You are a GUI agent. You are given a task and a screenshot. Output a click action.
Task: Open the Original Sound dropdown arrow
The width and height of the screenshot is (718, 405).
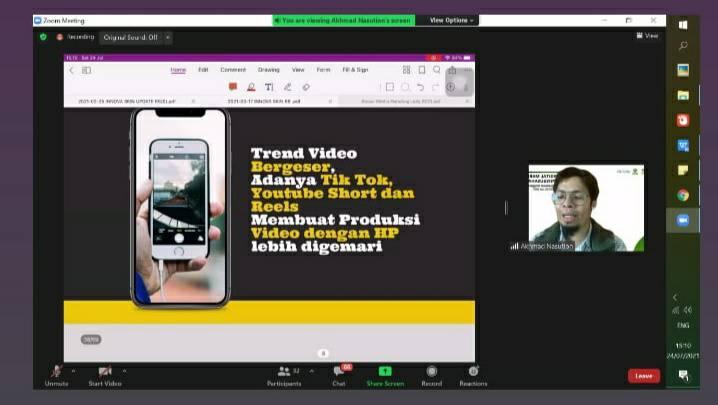pyautogui.click(x=167, y=37)
